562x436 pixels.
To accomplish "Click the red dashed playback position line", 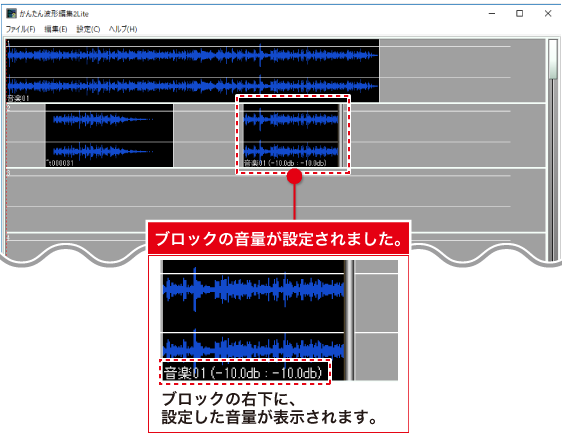I will pyautogui.click(x=6, y=143).
